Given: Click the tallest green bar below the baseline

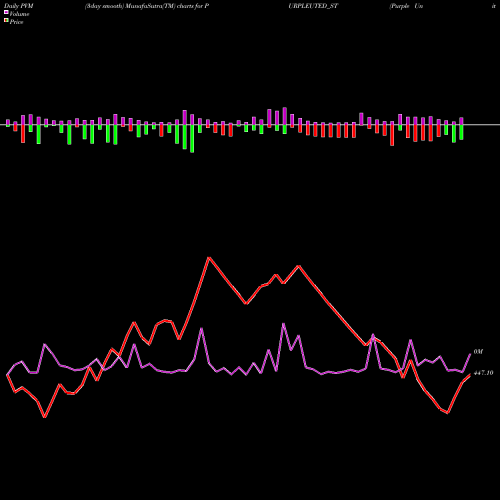Looking at the screenshot, I should click(192, 138).
